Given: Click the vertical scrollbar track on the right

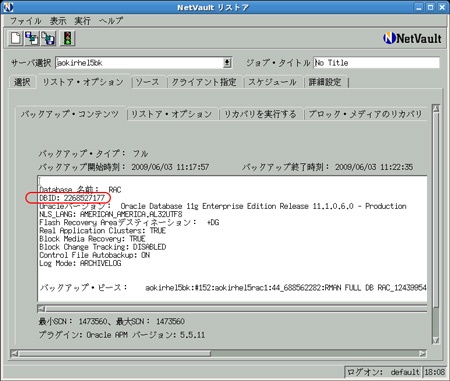Looking at the screenshot, I should (x=436, y=224).
